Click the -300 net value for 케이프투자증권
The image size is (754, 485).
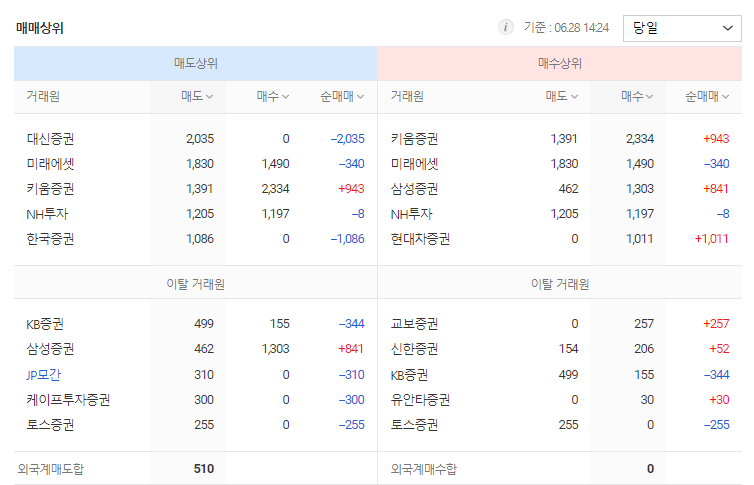coord(352,400)
